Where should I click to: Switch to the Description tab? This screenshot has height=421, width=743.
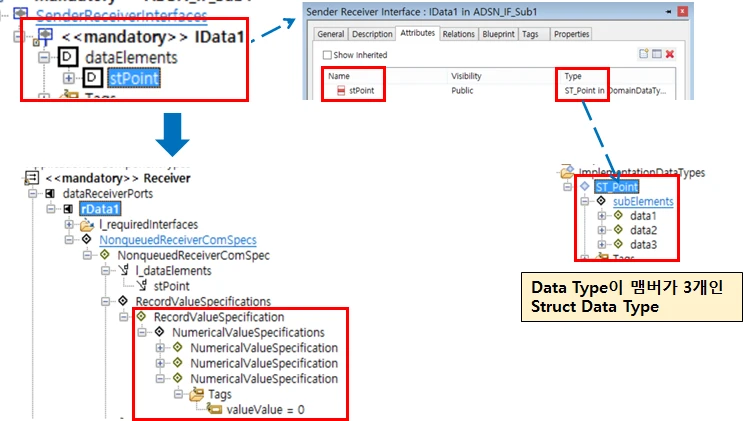[372, 34]
